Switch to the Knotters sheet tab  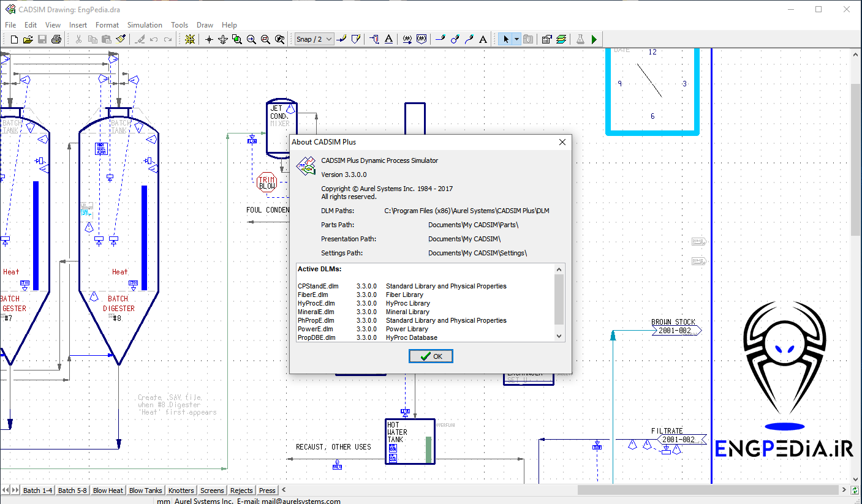point(181,491)
